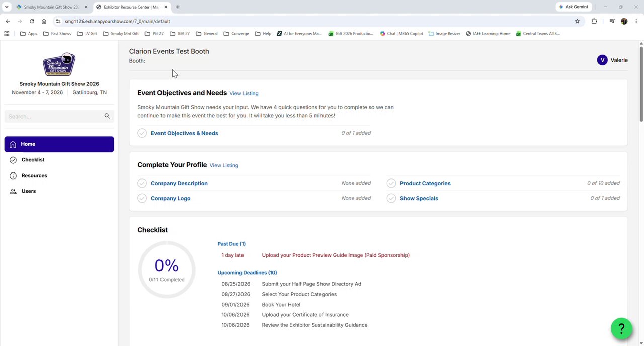Image resolution: width=644 pixels, height=346 pixels.
Task: Open the LV Gift bookmarks folder
Action: (87, 34)
